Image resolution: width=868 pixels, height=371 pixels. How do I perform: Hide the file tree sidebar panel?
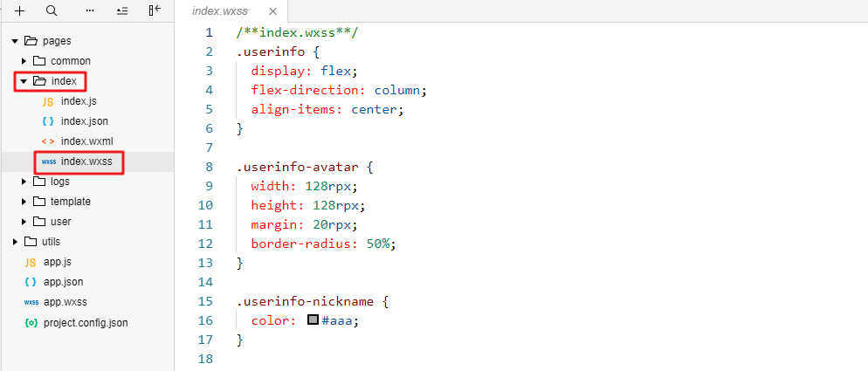point(155,11)
